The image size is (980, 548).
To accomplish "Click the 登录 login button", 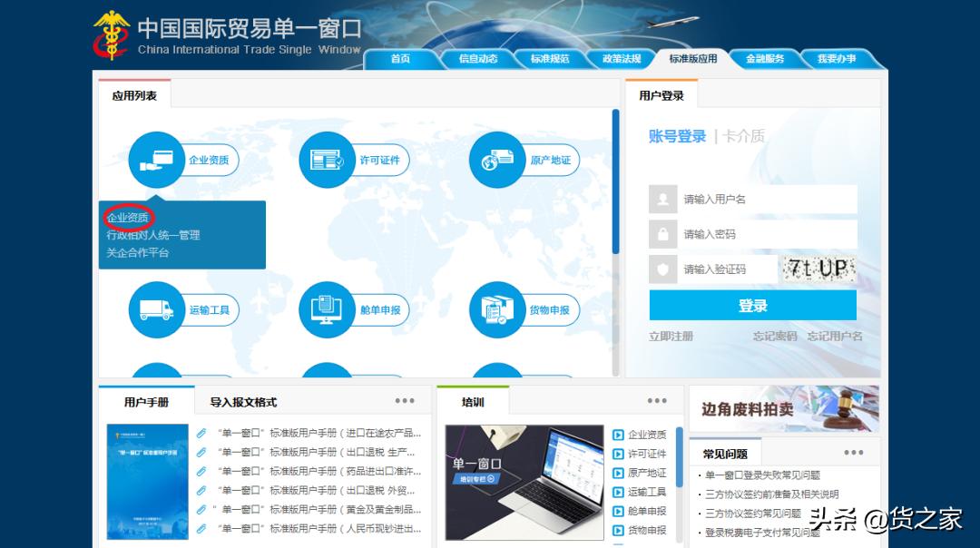I will [752, 305].
